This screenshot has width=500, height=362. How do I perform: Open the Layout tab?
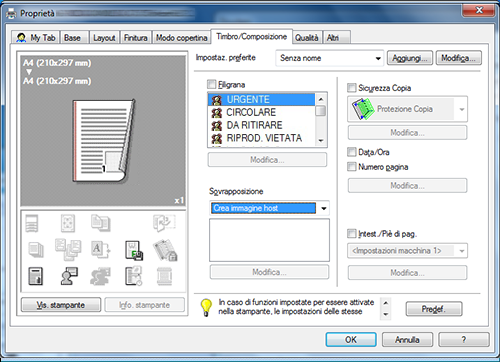pos(104,38)
